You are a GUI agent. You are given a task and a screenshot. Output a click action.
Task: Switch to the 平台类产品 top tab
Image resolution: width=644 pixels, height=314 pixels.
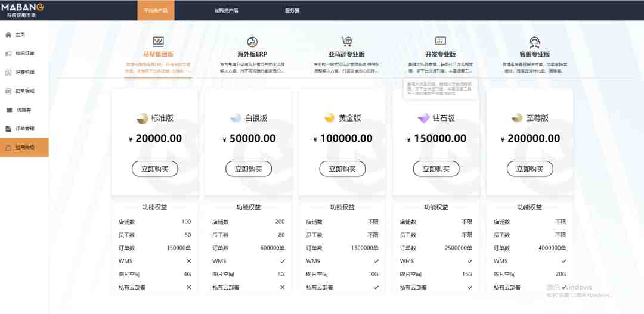156,10
